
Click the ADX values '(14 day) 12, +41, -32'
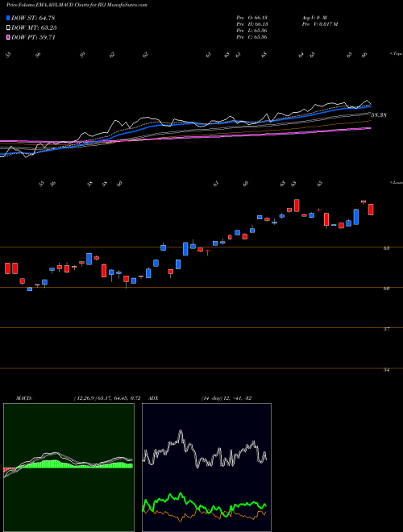coord(226,398)
